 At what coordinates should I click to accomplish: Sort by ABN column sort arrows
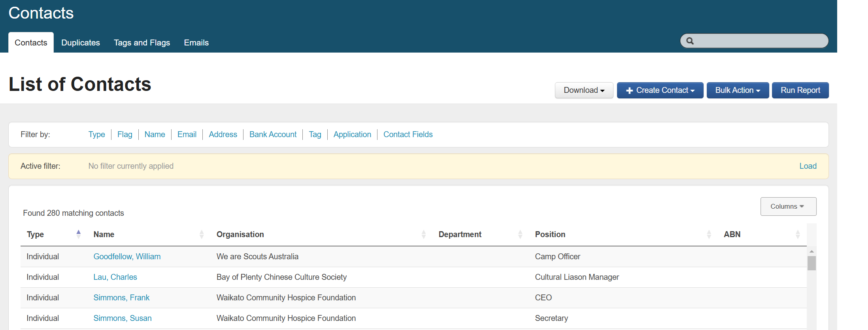tap(797, 234)
